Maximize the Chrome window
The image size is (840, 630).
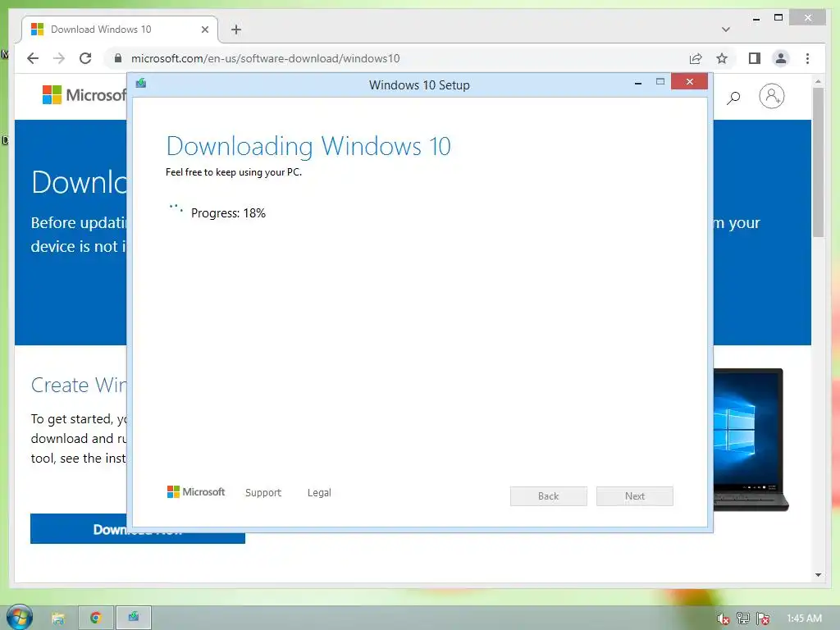click(x=778, y=18)
